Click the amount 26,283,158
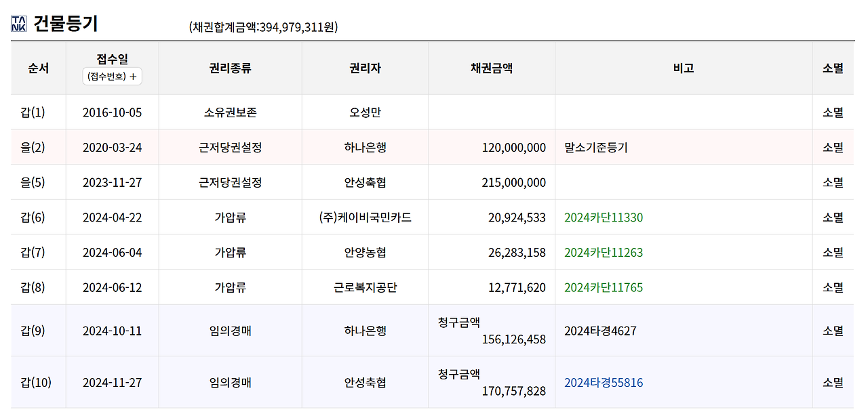 (x=517, y=253)
